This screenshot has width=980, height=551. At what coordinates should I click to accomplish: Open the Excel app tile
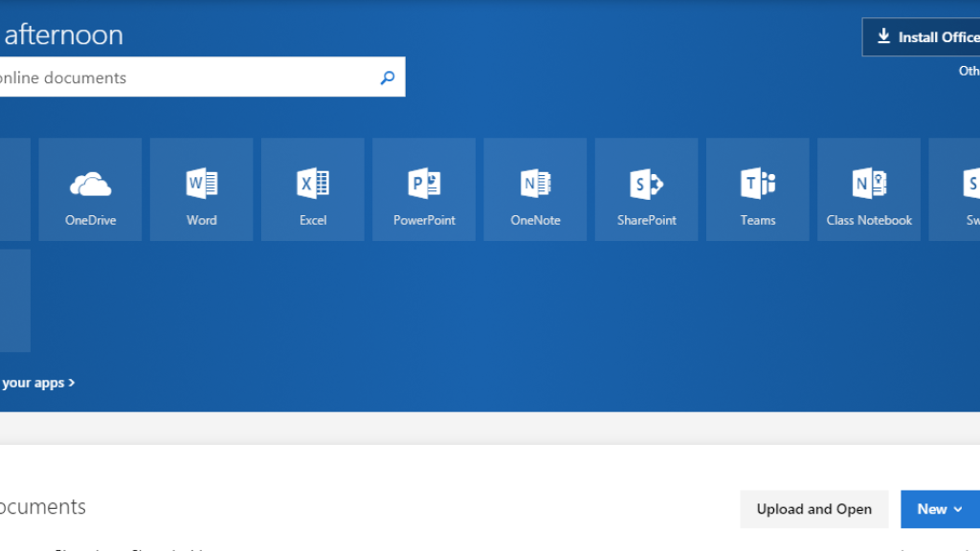[x=313, y=189]
